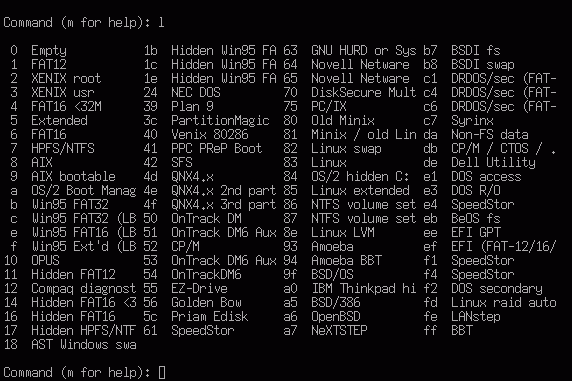Click the Empty type with code 0
Screen dimensions: 572x381
pyautogui.click(x=49, y=50)
